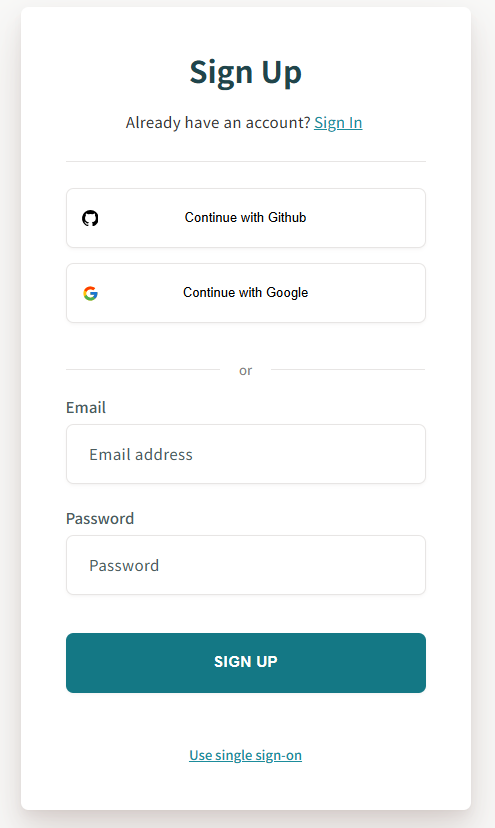Open the Sign In link
This screenshot has width=495, height=828.
coord(338,123)
